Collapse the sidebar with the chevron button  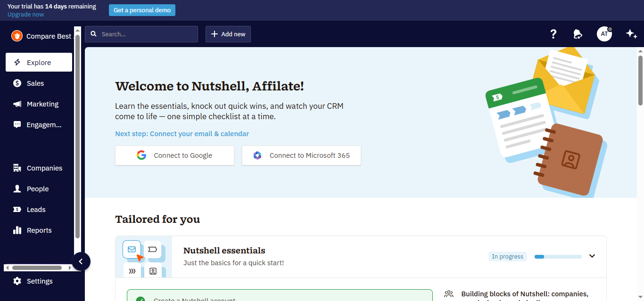click(x=81, y=261)
